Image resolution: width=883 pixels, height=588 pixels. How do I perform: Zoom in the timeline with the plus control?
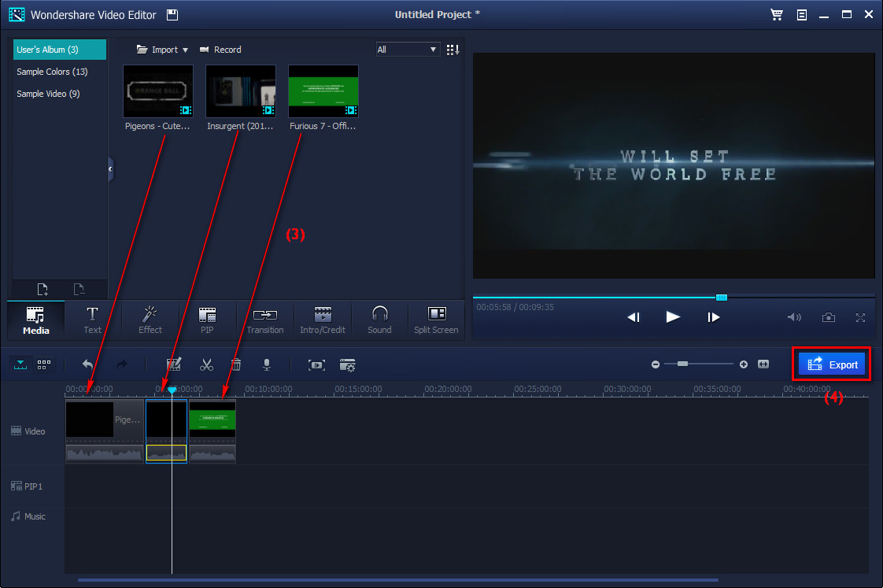pyautogui.click(x=742, y=364)
